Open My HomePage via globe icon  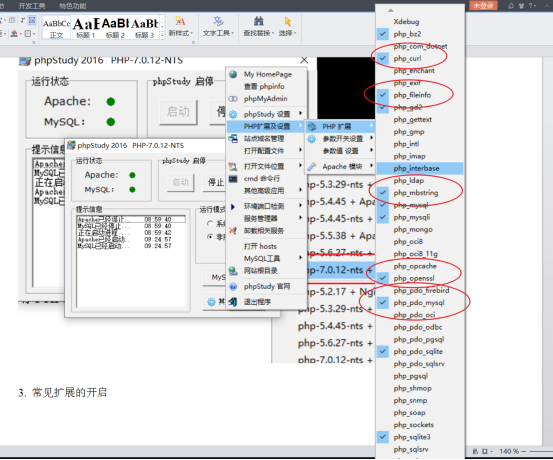pos(233,74)
